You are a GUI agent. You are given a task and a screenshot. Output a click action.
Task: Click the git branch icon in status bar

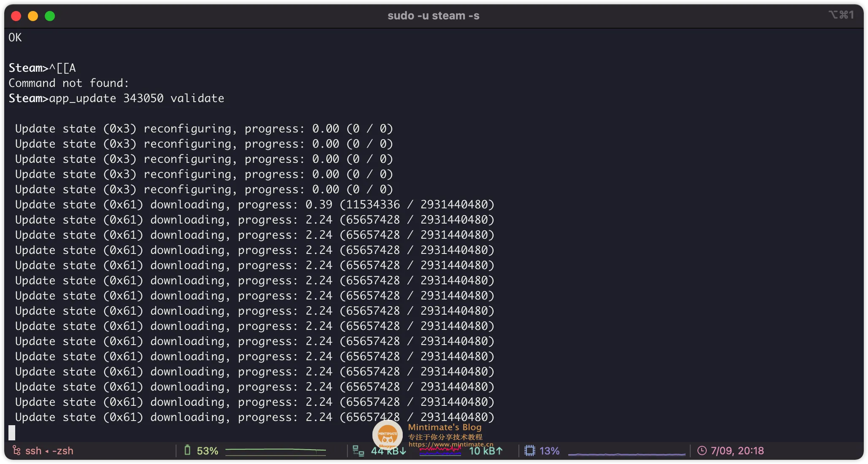(16, 451)
